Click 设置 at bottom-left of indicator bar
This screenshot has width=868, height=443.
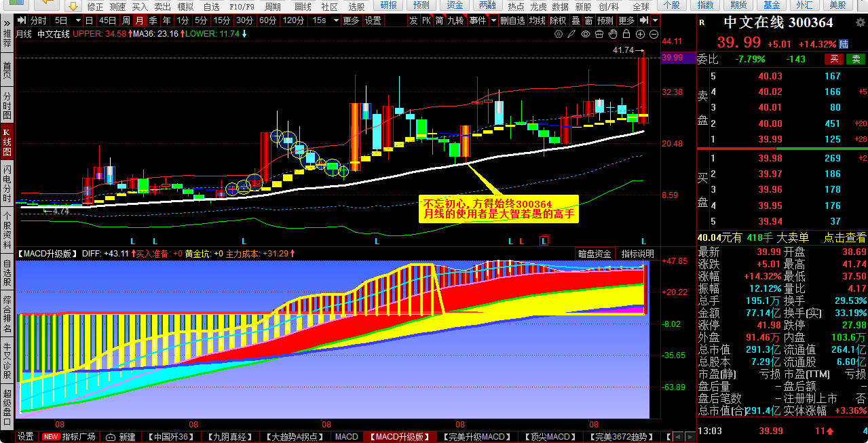pyautogui.click(x=26, y=437)
